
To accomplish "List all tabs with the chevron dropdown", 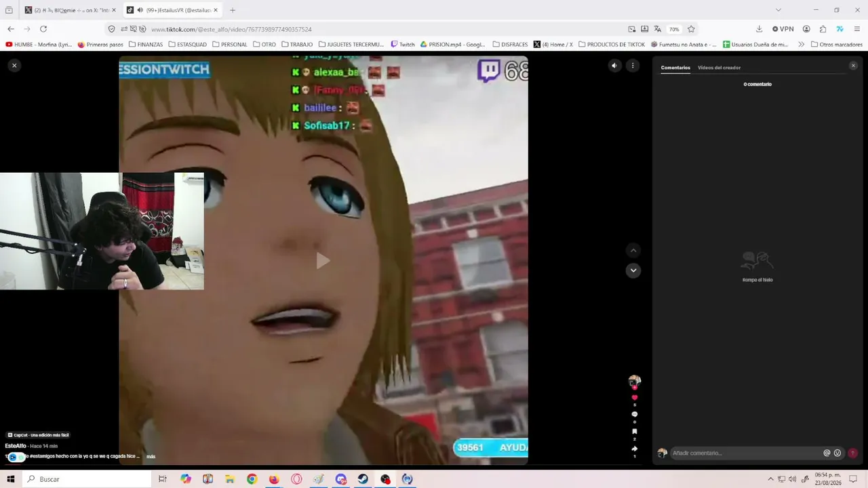I will tap(778, 10).
